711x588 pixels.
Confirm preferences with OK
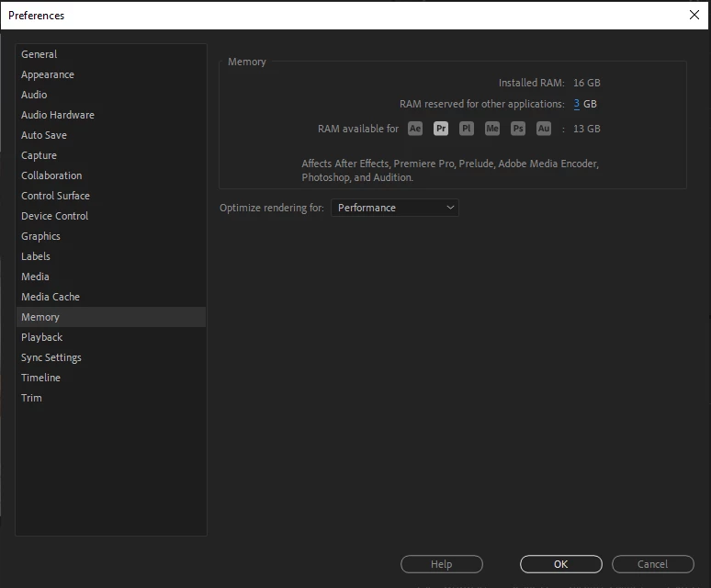pyautogui.click(x=561, y=564)
